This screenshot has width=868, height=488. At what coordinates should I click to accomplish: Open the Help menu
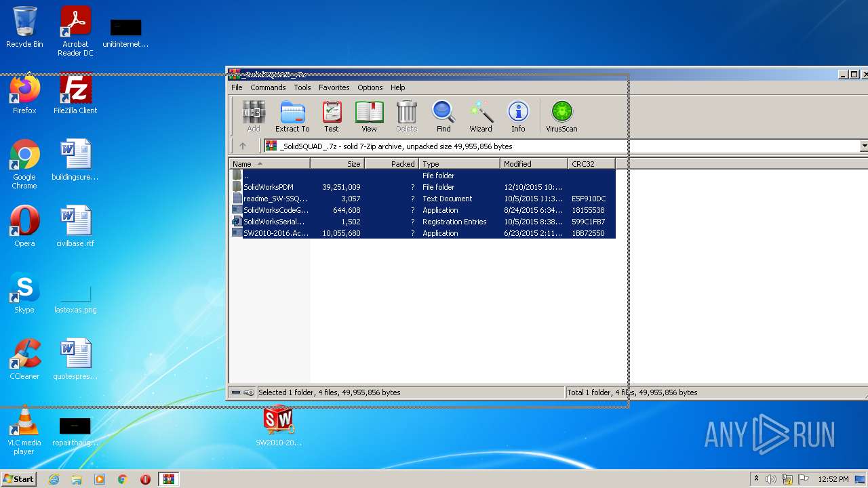click(398, 87)
